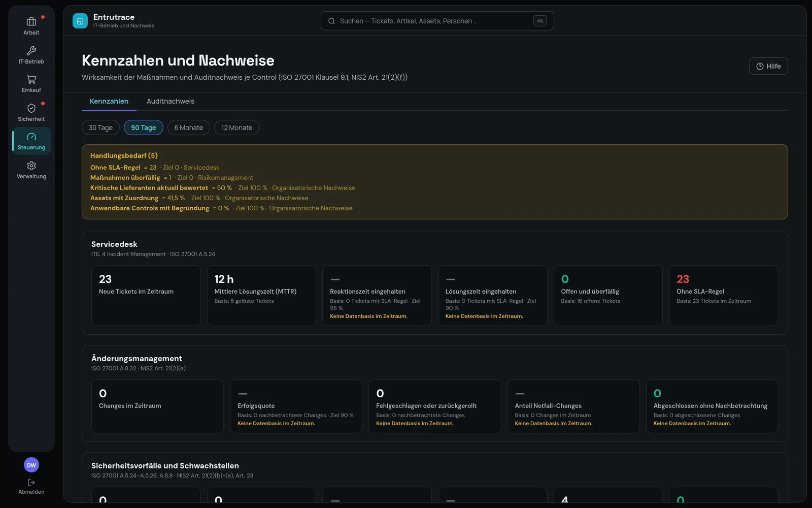Image resolution: width=812 pixels, height=508 pixels.
Task: Click the search magnifier icon
Action: 331,21
